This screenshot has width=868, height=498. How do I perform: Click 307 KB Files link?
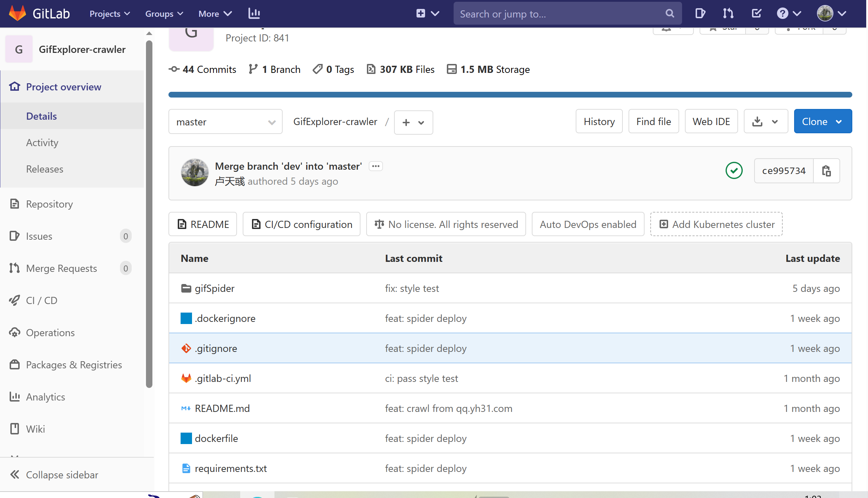point(400,69)
